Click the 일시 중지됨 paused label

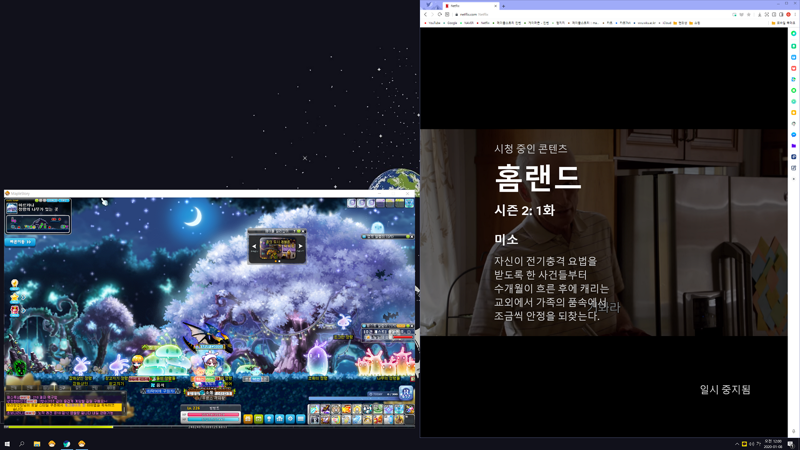(725, 390)
